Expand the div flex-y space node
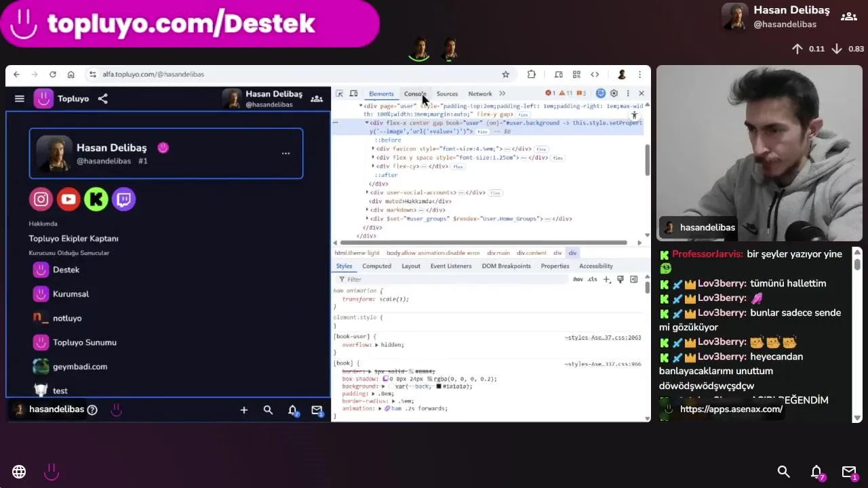Viewport: 868px width, 488px height. coord(373,157)
